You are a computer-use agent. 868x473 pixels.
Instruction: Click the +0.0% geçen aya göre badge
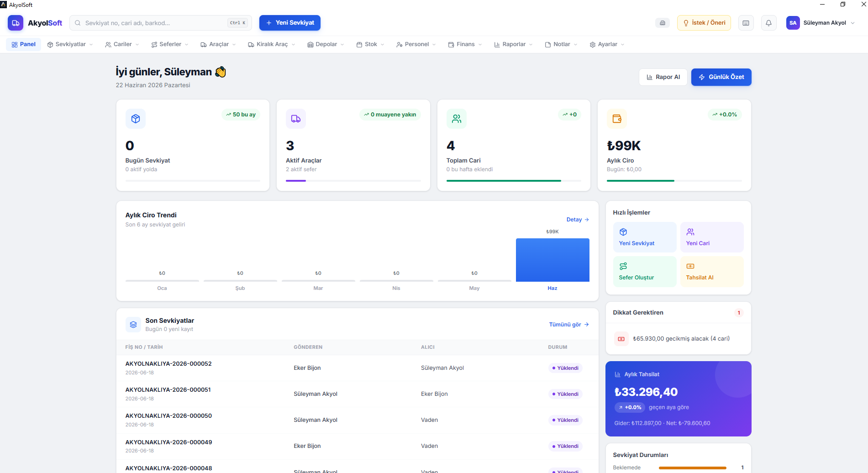tap(630, 407)
